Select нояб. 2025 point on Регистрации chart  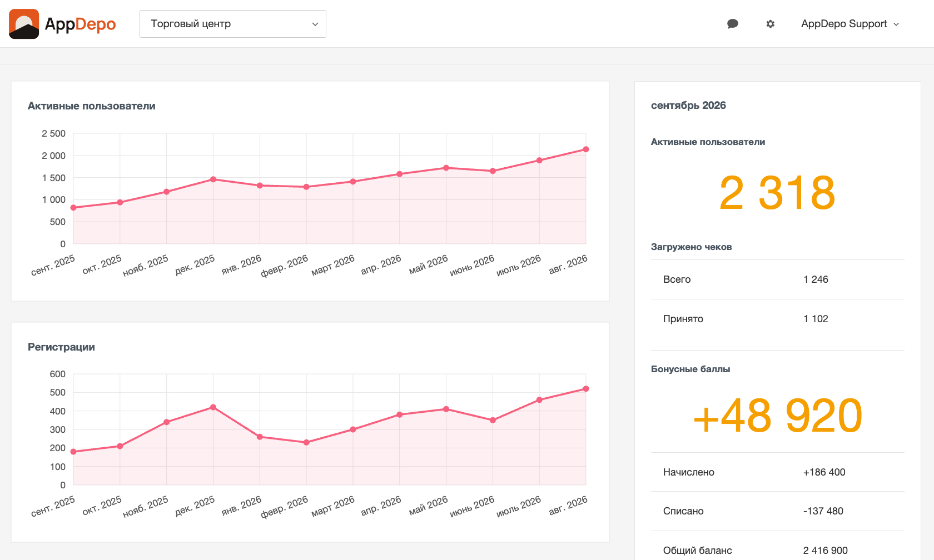coord(167,422)
